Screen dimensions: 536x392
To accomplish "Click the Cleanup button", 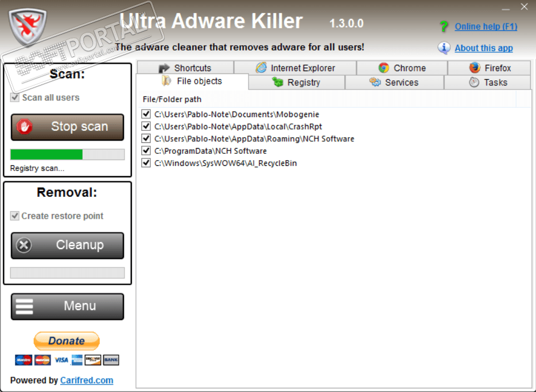I will pos(67,246).
